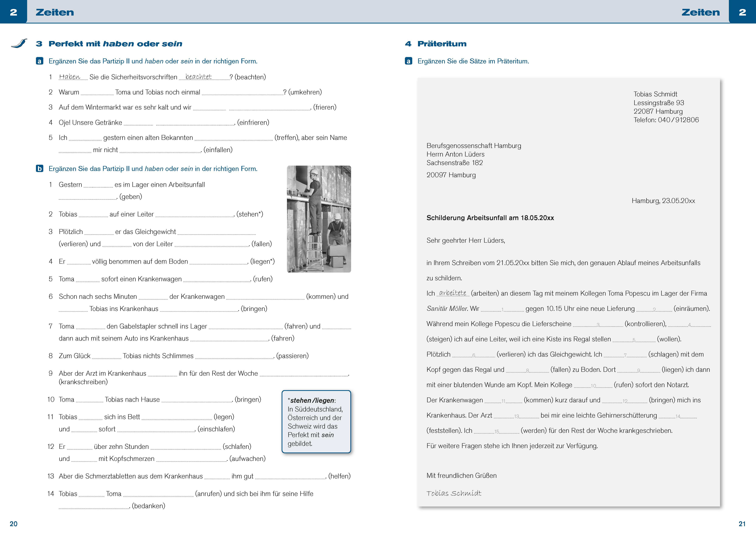Click the blank before '(rufen)' in exercise 3b
This screenshot has height=535, width=756.
217,279
